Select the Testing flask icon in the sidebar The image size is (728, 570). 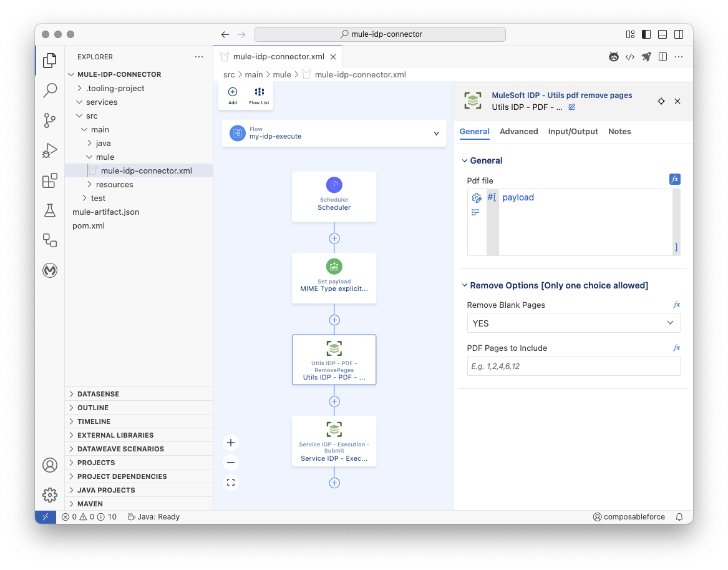point(50,210)
